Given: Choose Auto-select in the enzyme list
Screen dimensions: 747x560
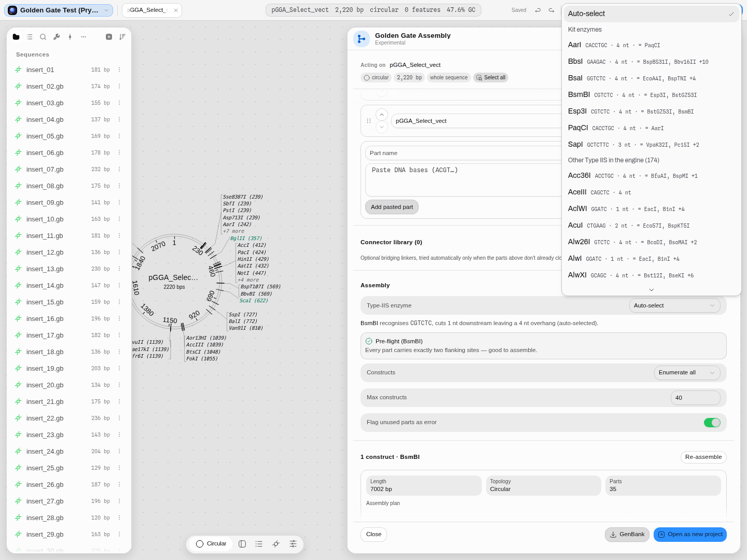Looking at the screenshot, I should [651, 14].
